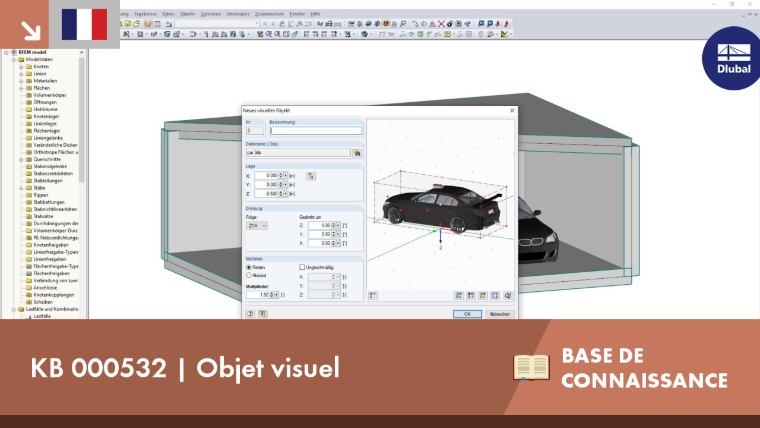Enable the Ungleichmäßig checkbox
This screenshot has height=428, width=760.
coord(301,267)
